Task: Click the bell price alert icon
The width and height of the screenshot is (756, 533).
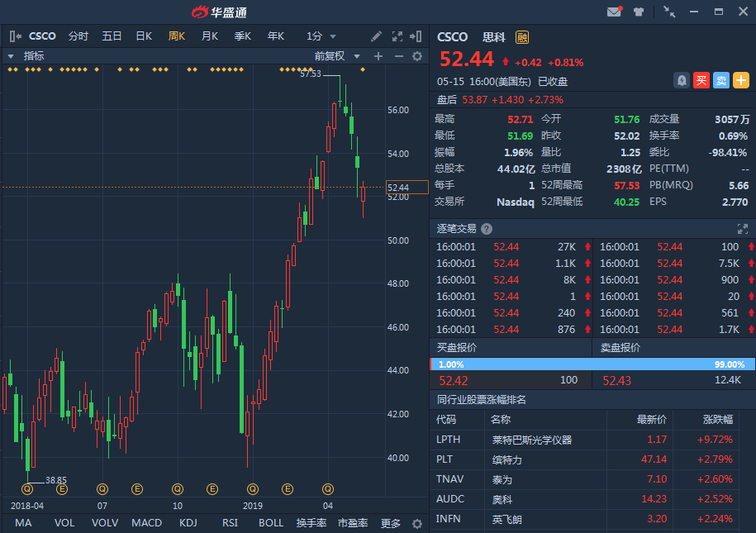Action: [x=682, y=80]
